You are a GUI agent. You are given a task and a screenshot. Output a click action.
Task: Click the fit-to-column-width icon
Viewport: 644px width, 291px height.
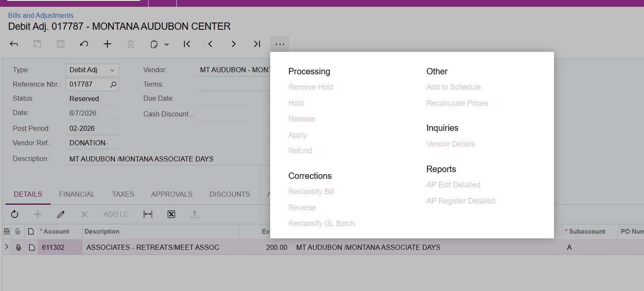[148, 214]
